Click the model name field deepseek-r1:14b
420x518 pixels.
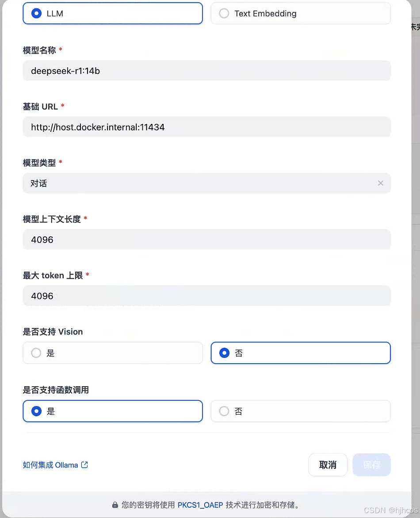[x=207, y=71]
